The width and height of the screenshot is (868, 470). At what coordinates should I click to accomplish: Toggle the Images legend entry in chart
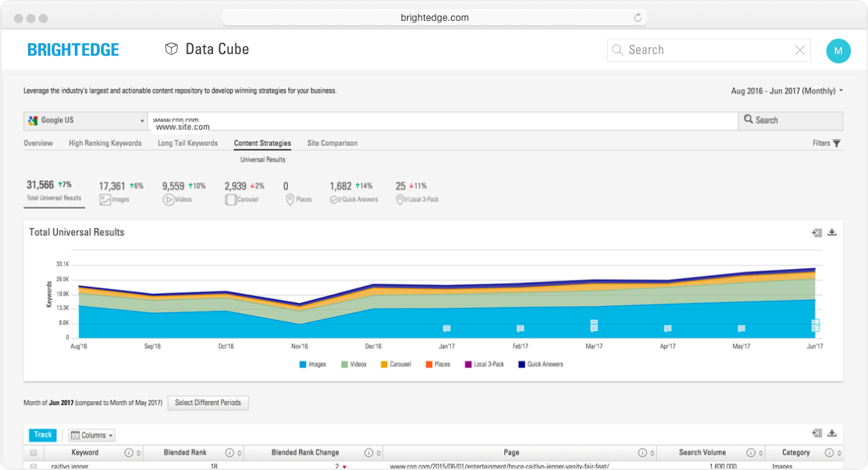click(x=312, y=364)
